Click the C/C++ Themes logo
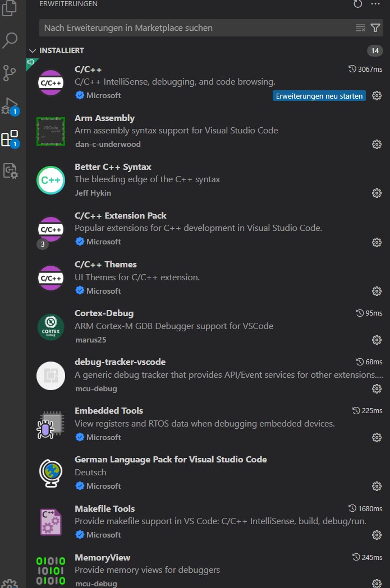This screenshot has width=390, height=588. coord(51,278)
